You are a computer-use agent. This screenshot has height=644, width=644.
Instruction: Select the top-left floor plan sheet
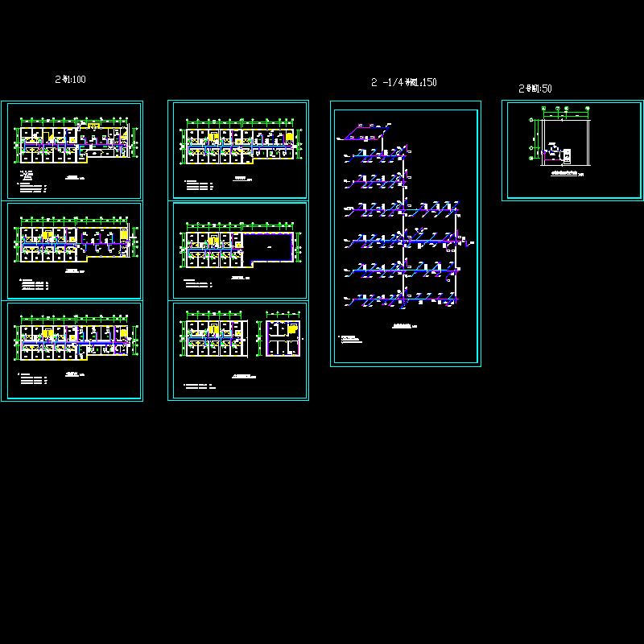pos(72,150)
